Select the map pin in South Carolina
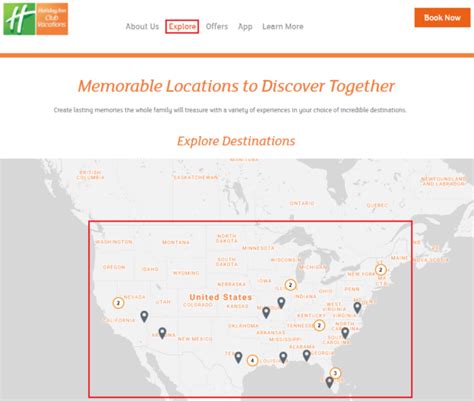 coord(345,333)
